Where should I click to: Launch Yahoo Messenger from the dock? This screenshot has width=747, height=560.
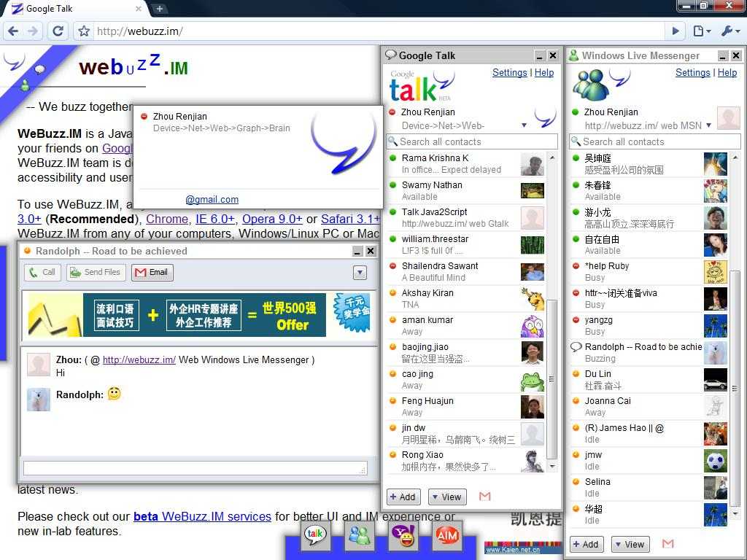403,535
